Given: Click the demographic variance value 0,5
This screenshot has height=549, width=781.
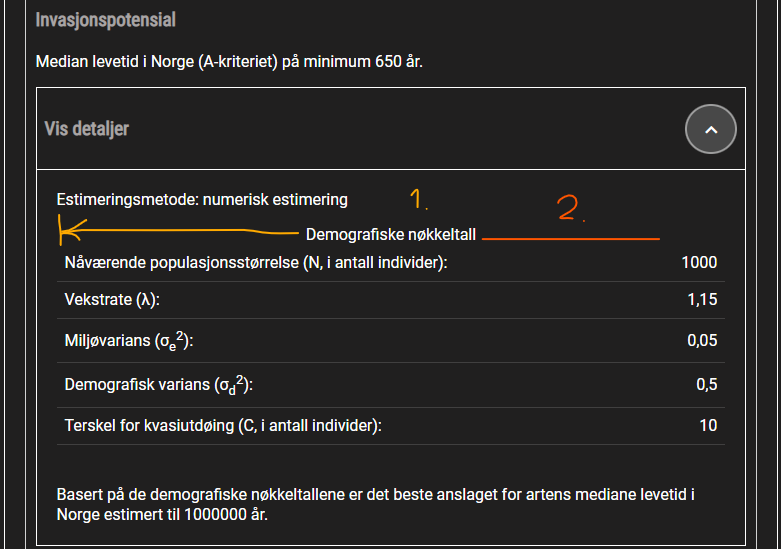Looking at the screenshot, I should (707, 385).
